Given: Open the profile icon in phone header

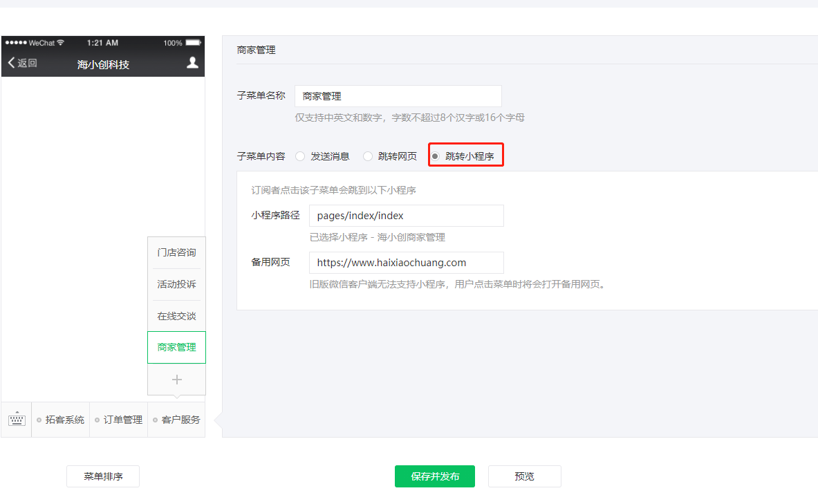Looking at the screenshot, I should click(x=192, y=63).
